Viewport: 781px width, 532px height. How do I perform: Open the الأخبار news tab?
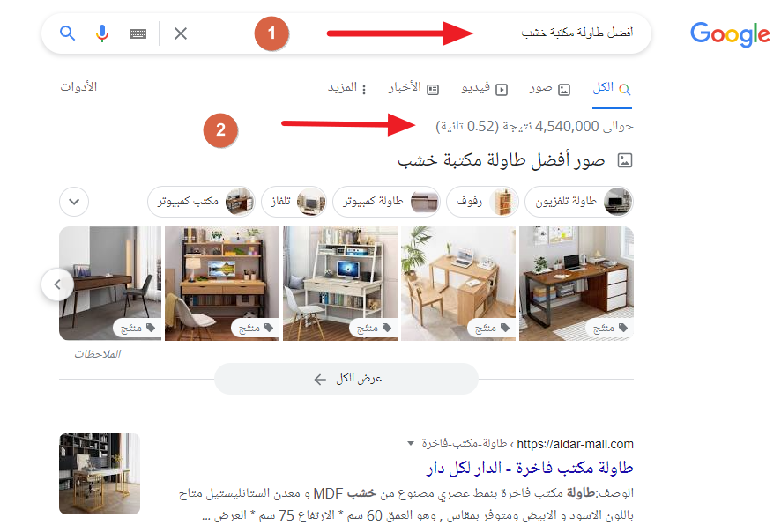(413, 89)
